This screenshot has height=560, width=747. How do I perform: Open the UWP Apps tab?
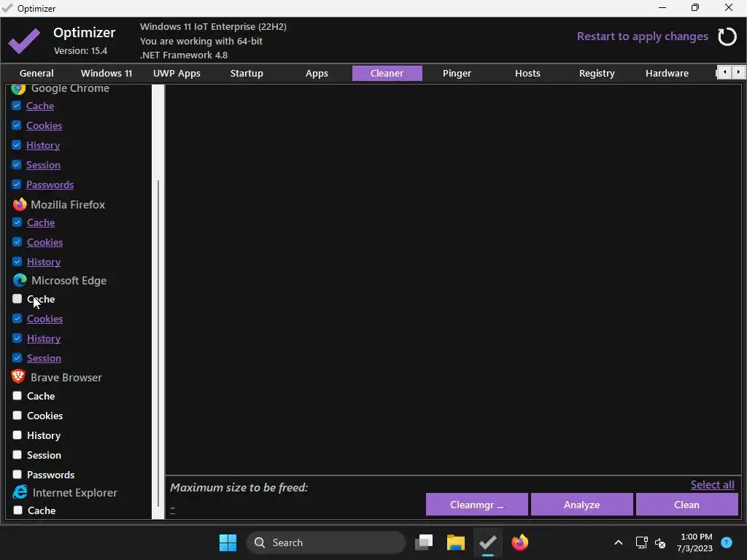click(x=177, y=74)
